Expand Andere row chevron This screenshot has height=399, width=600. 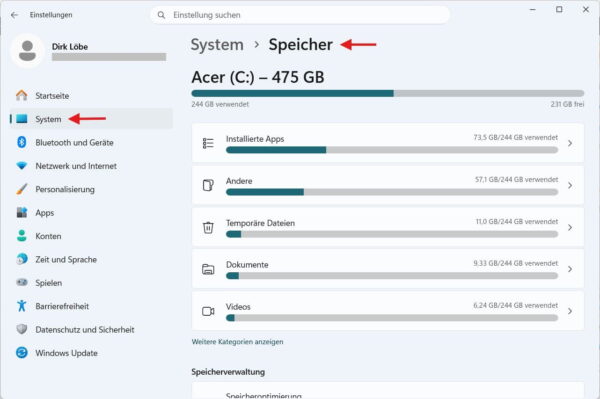tap(570, 185)
